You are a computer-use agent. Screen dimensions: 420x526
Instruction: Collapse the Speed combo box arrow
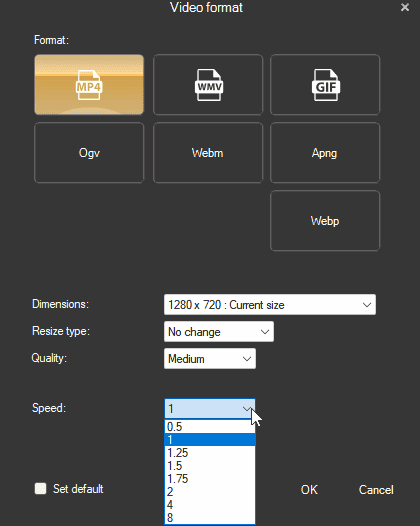point(247,409)
